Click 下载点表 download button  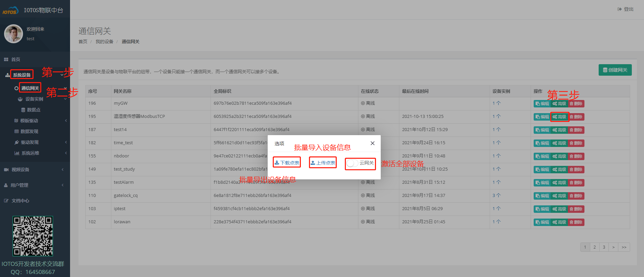click(x=287, y=162)
